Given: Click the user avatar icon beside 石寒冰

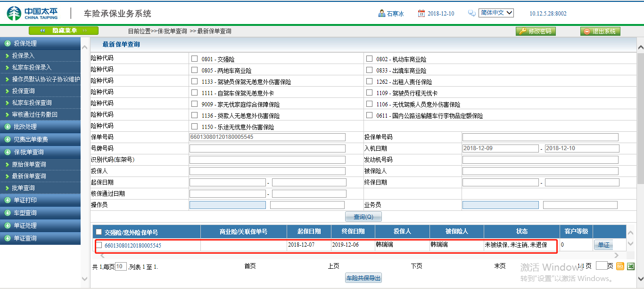Looking at the screenshot, I should [x=381, y=13].
